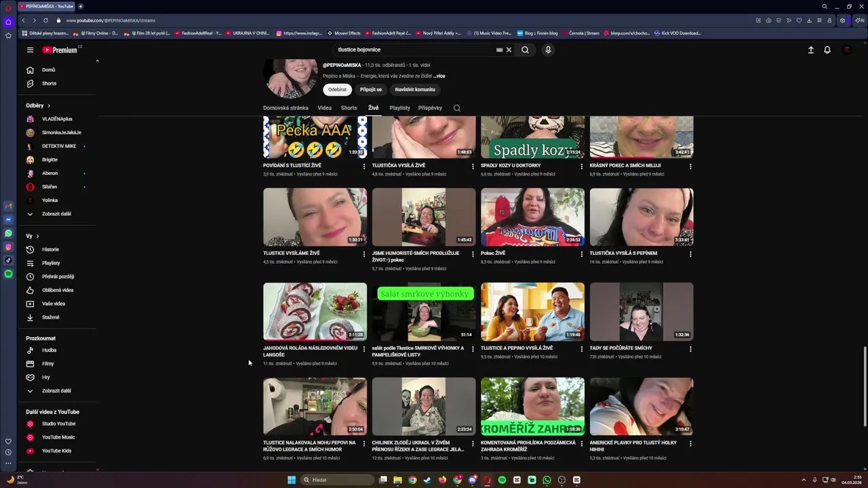Search within channel magnifier icon
The height and width of the screenshot is (488, 868).
[457, 108]
